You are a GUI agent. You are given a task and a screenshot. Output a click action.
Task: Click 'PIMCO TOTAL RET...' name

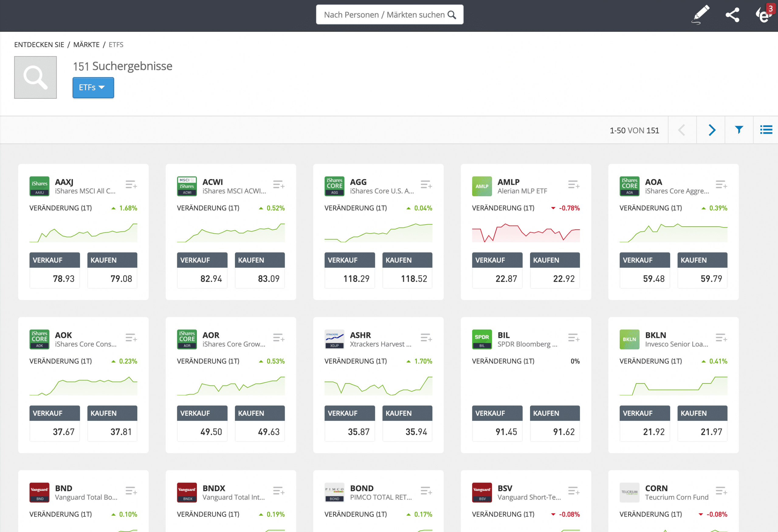(381, 498)
